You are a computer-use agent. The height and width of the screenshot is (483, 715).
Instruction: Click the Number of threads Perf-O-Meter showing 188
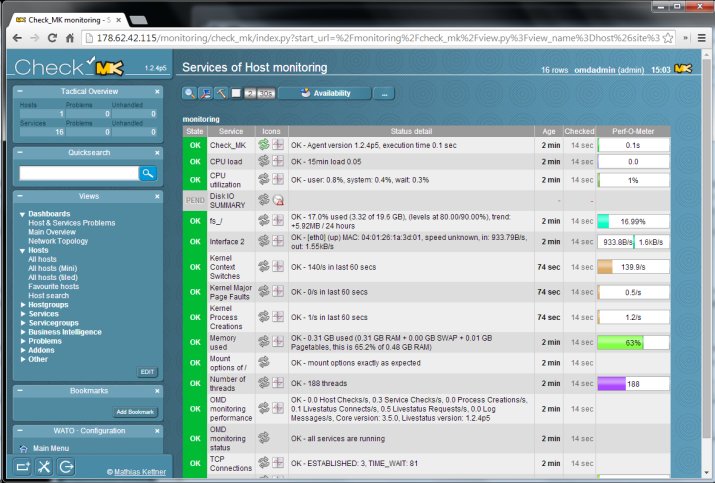pyautogui.click(x=633, y=384)
